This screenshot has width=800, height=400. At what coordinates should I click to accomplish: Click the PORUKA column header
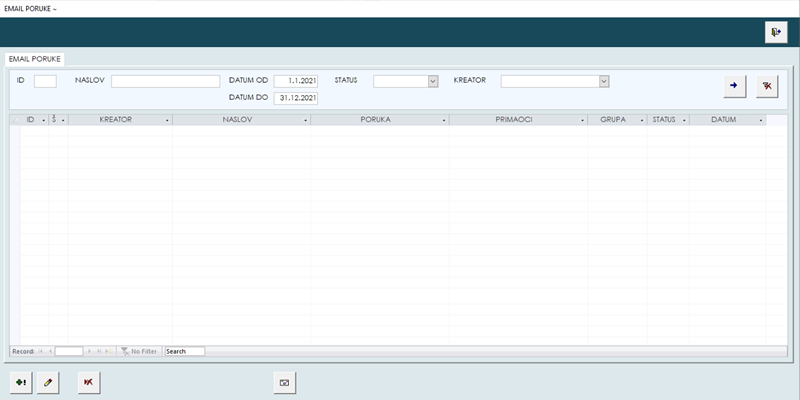tap(374, 120)
